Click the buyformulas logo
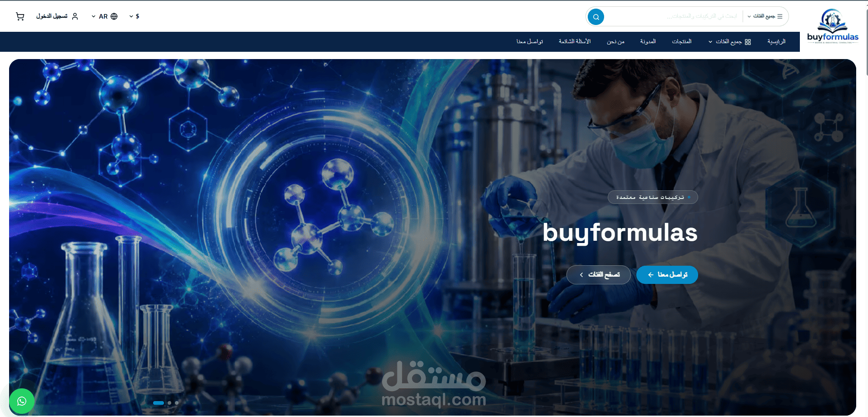This screenshot has height=417, width=868. point(833,26)
